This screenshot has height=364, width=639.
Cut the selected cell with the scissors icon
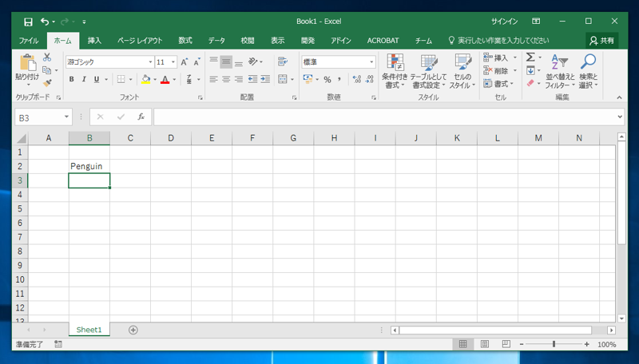tap(47, 57)
